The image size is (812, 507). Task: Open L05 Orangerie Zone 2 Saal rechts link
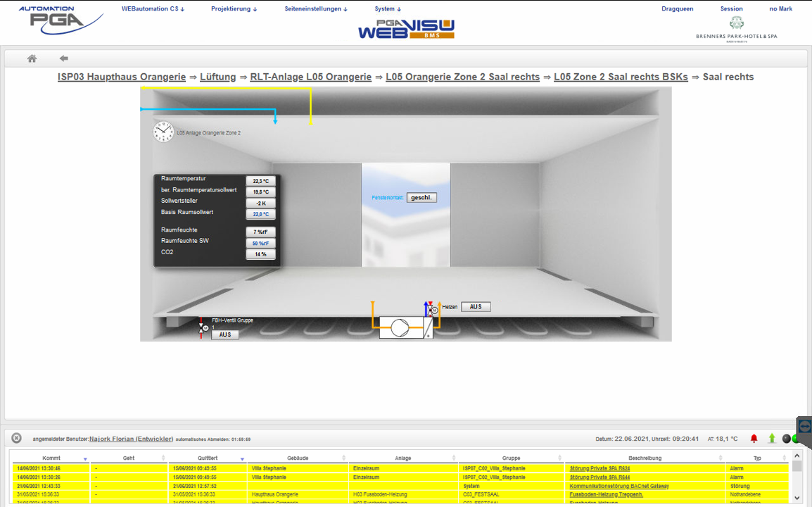463,77
